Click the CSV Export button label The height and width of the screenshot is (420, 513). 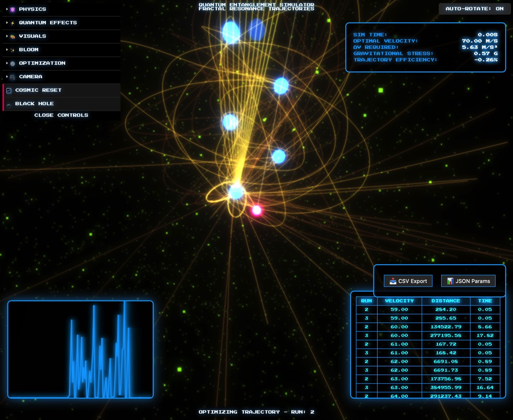point(413,281)
